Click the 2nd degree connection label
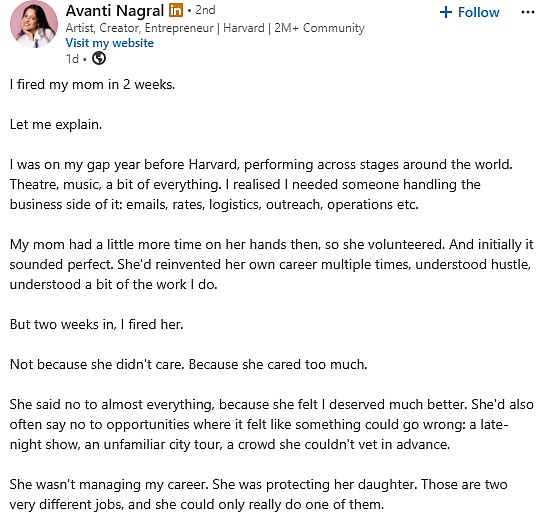Viewport: 544px width, 528px height. click(205, 10)
